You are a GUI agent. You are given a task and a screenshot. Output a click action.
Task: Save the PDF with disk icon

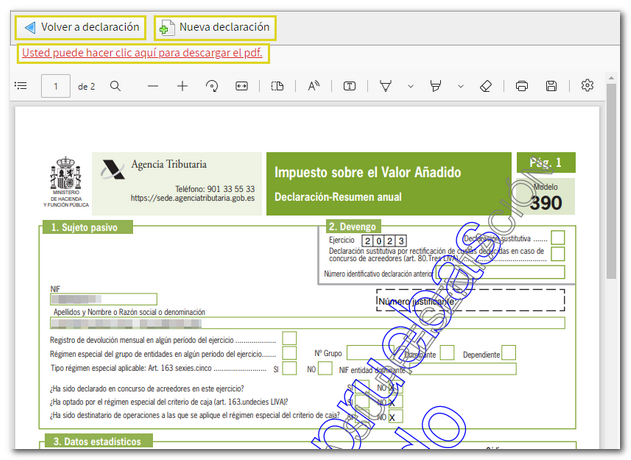(551, 86)
